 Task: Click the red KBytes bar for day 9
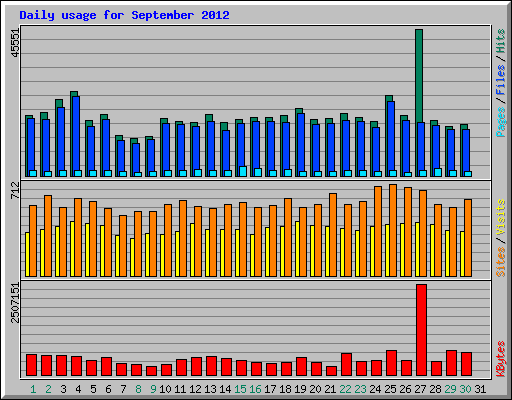click(151, 371)
